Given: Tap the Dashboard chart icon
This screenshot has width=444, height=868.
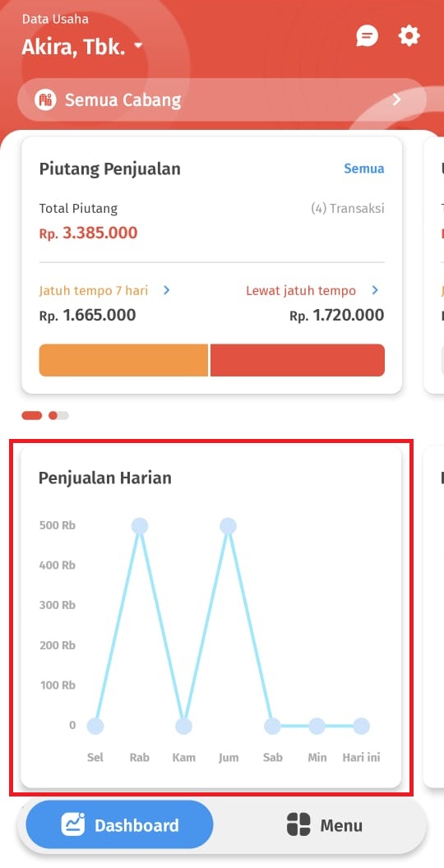Looking at the screenshot, I should tap(73, 825).
